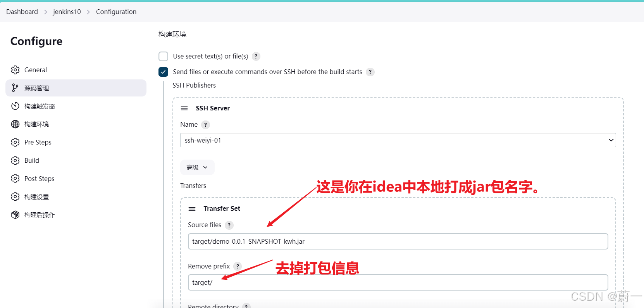Click the 构建触发器 clock icon
Viewport: 644px width, 308px height.
pyautogui.click(x=15, y=106)
